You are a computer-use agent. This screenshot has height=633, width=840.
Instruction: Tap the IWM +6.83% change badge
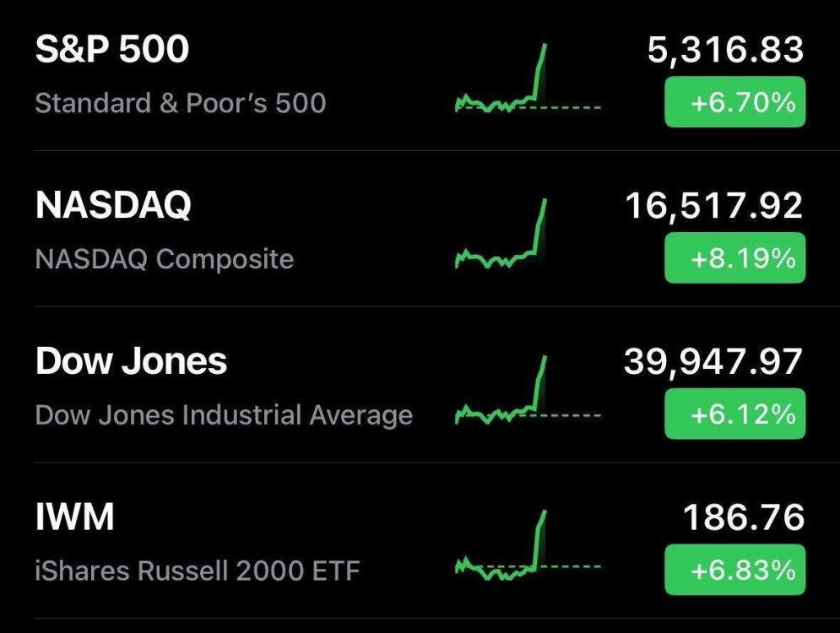[734, 570]
